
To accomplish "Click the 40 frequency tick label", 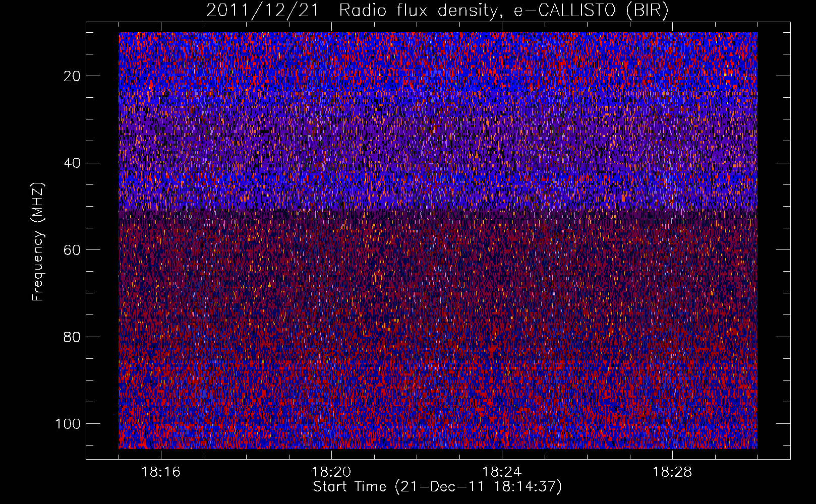I will (x=73, y=163).
